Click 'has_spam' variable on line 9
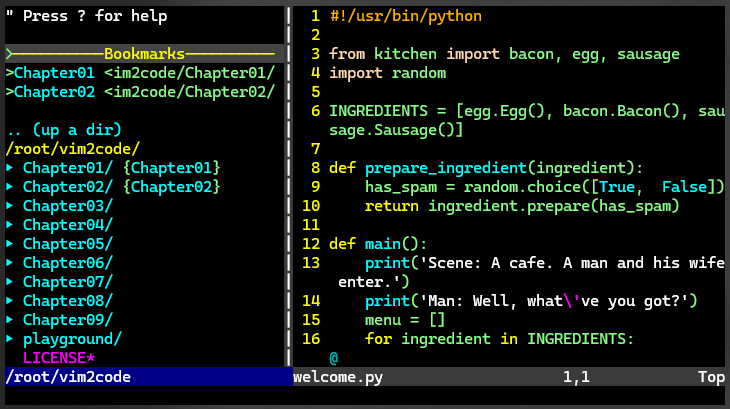Viewport: 730px width, 409px height. (x=401, y=187)
